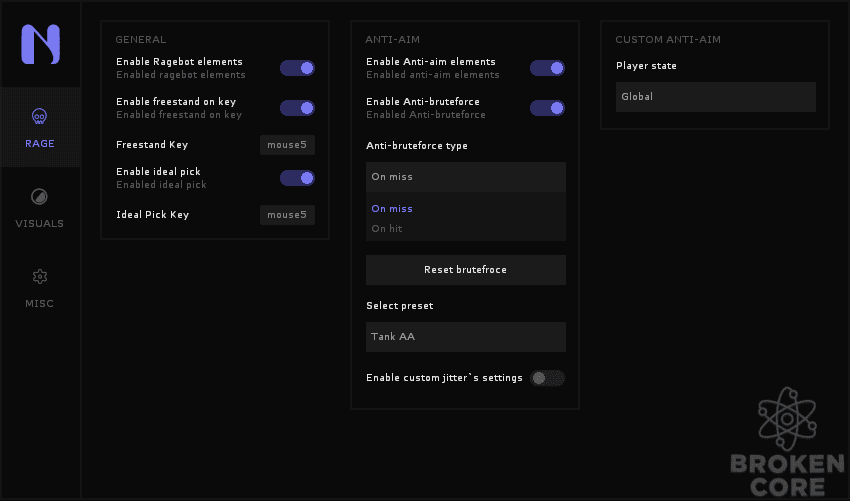Toggle Enable ideal pick switch
The width and height of the screenshot is (850, 501).
(297, 178)
